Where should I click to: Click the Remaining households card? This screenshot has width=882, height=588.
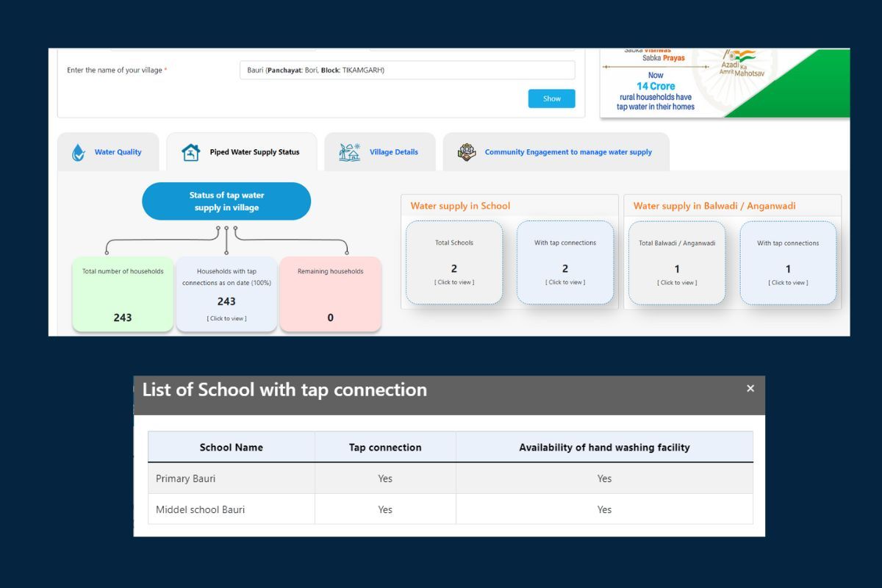(x=330, y=294)
